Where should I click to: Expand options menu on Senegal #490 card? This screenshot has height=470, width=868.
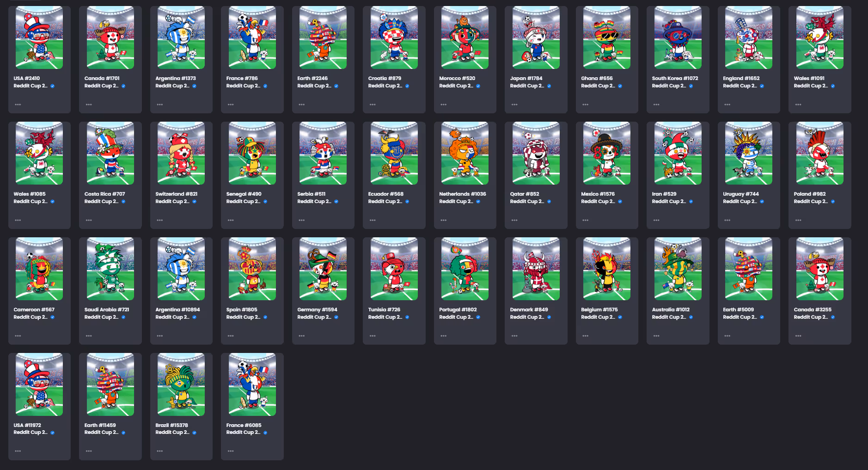231,220
